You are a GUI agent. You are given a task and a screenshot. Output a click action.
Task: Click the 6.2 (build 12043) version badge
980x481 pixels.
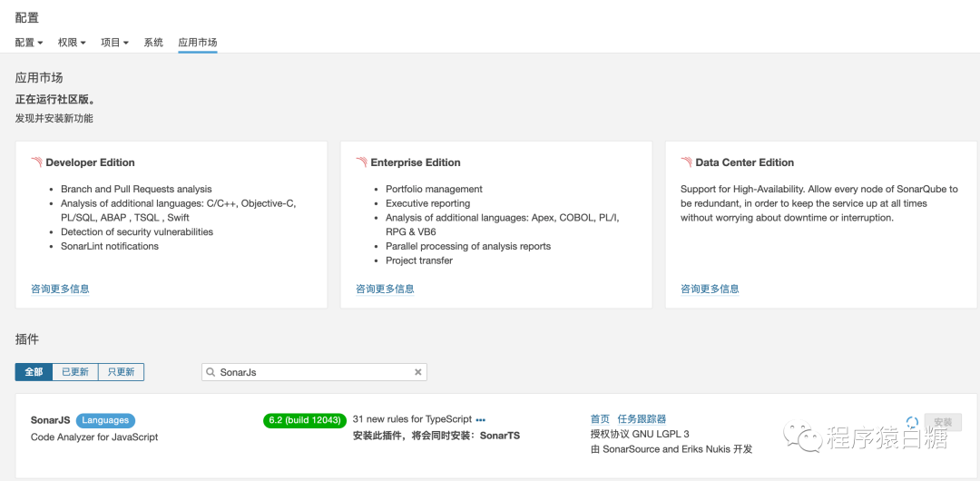(305, 420)
